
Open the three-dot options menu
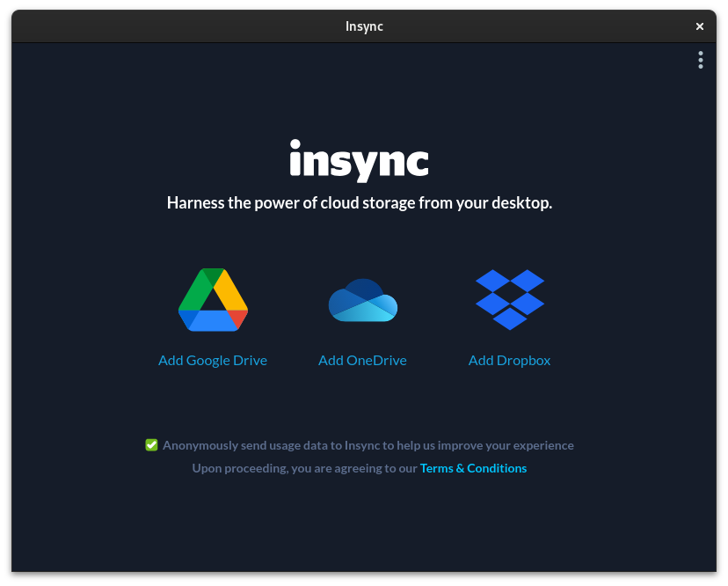click(701, 60)
